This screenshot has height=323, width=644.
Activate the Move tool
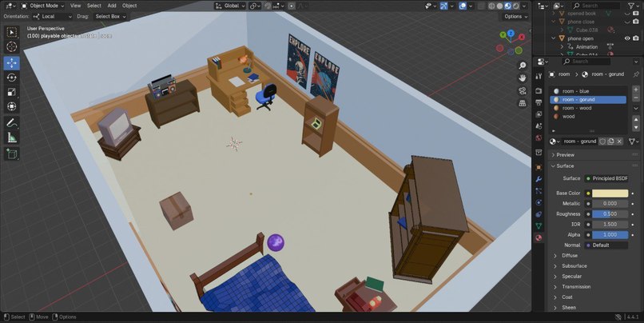(11, 63)
